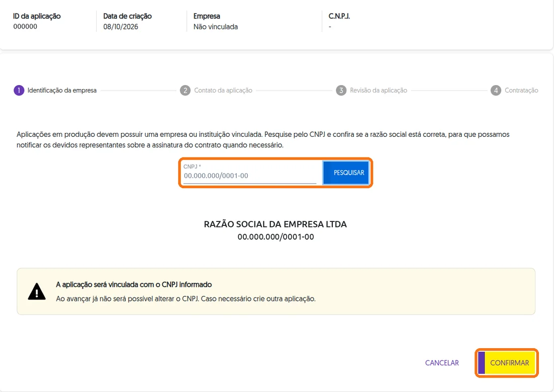This screenshot has height=392, width=554.
Task: Click the Aplicações em produção instruction paragraph
Action: click(263, 140)
